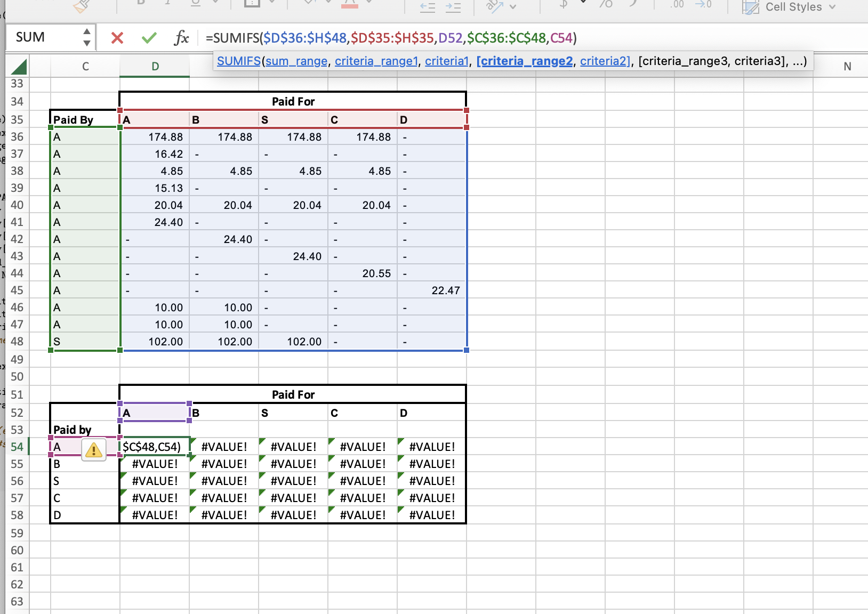Select row 33 header
The height and width of the screenshot is (614, 868).
coord(17,84)
